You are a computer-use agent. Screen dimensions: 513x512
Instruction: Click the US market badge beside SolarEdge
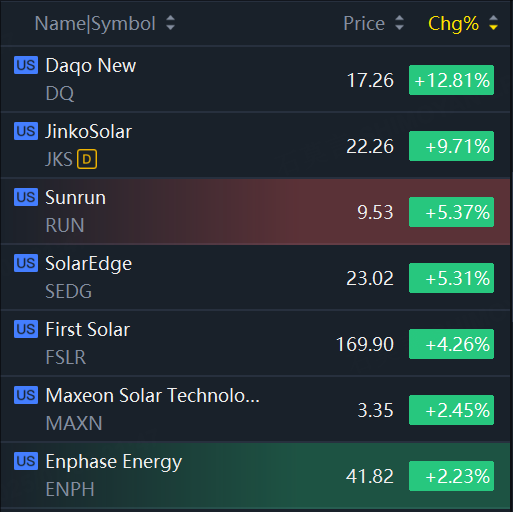point(26,263)
